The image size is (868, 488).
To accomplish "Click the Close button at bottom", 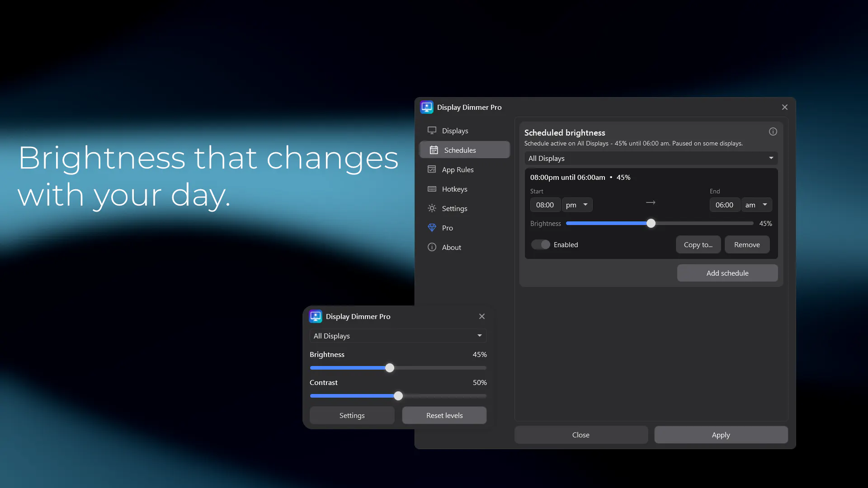I will [581, 435].
